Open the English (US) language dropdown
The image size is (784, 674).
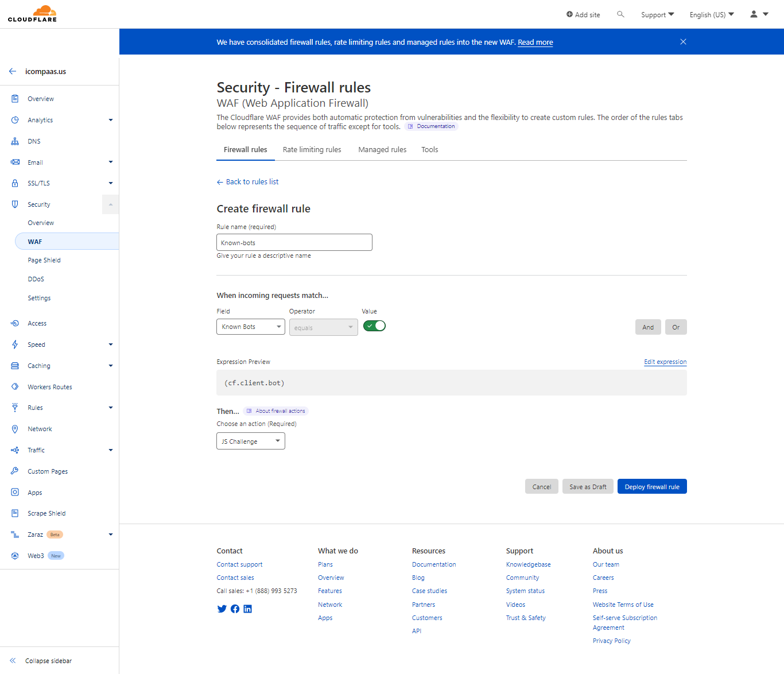(x=712, y=14)
